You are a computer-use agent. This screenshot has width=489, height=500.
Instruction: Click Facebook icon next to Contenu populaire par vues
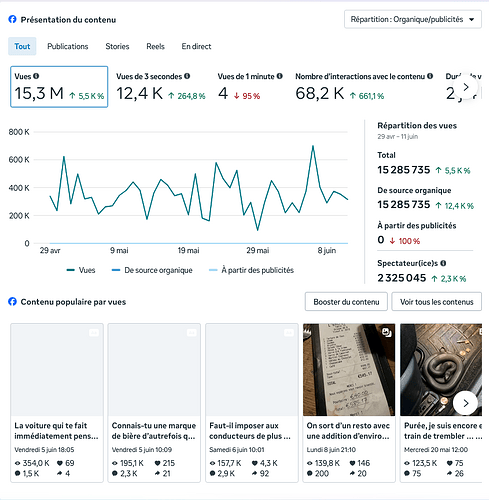click(x=12, y=302)
